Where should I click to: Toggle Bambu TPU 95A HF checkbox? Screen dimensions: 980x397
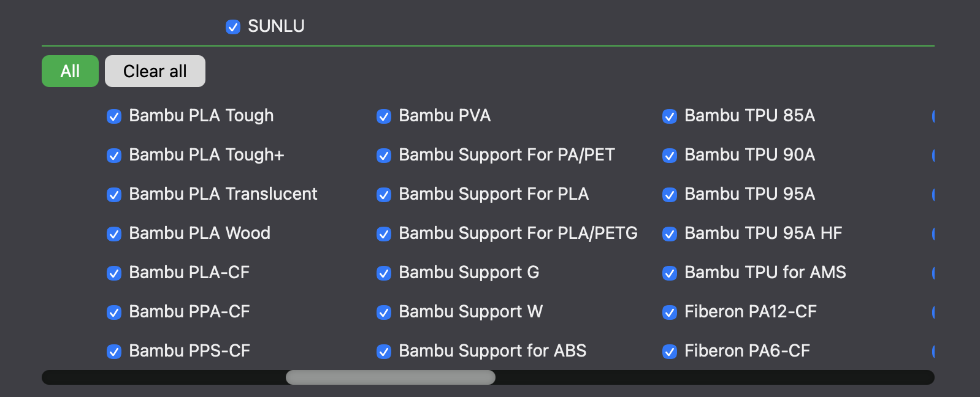(670, 234)
